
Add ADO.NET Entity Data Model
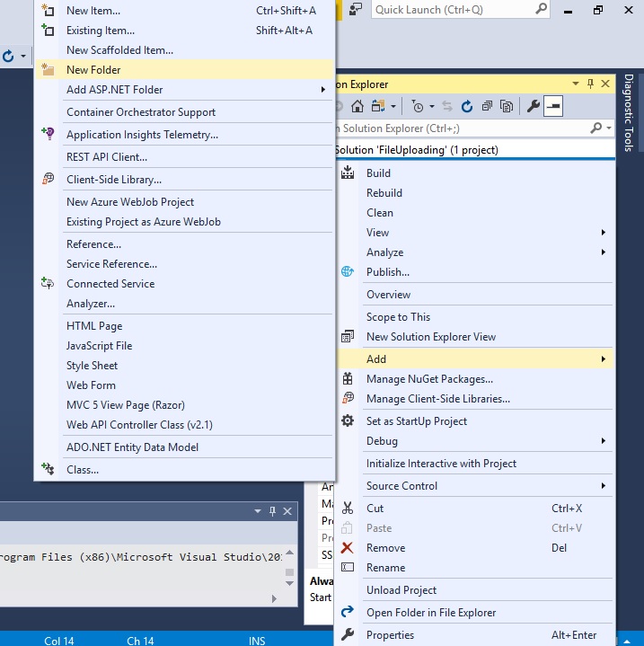coord(184,447)
